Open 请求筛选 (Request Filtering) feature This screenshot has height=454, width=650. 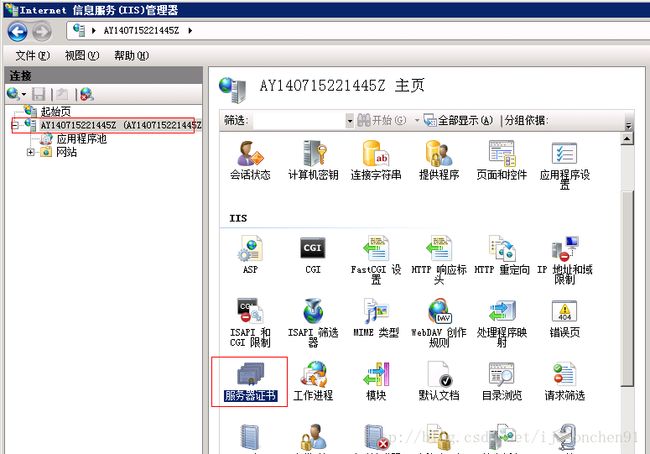point(565,381)
